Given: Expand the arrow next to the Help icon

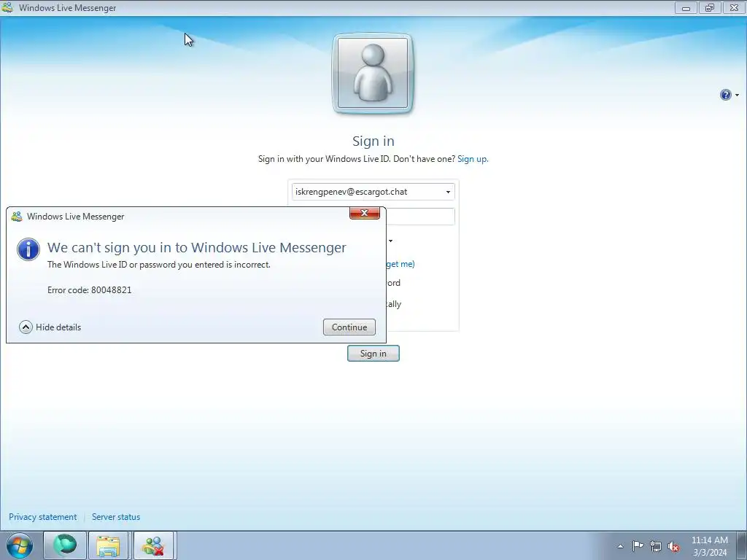Looking at the screenshot, I should click(x=737, y=96).
